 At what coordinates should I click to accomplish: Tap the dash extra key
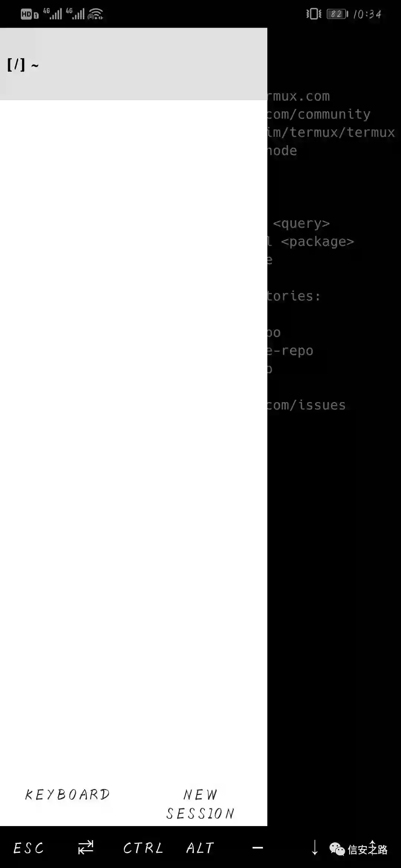[x=258, y=848]
